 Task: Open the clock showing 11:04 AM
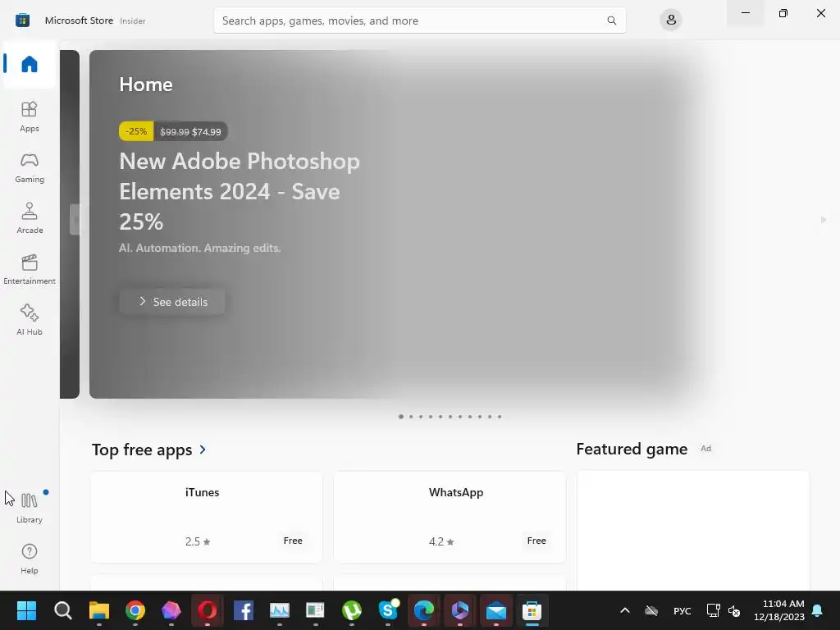[x=779, y=610]
